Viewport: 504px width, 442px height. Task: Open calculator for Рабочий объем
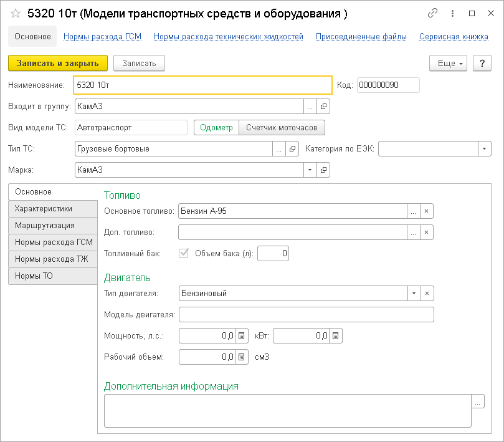(x=242, y=357)
